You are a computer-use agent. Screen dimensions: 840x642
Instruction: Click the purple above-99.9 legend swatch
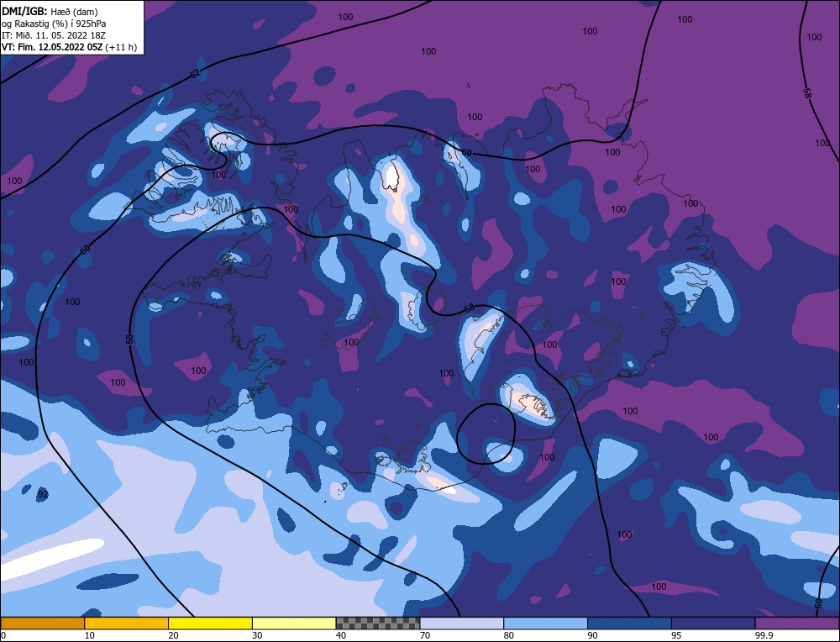pyautogui.click(x=797, y=623)
